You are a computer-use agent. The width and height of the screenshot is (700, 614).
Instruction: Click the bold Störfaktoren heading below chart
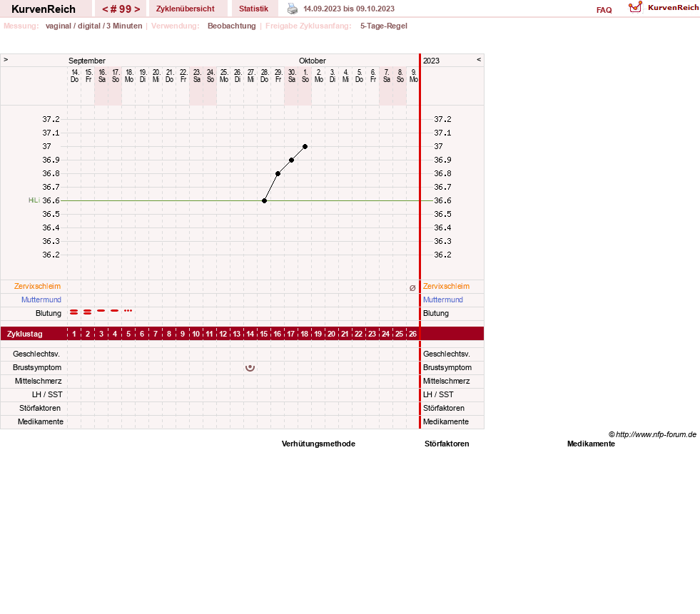[x=447, y=444]
